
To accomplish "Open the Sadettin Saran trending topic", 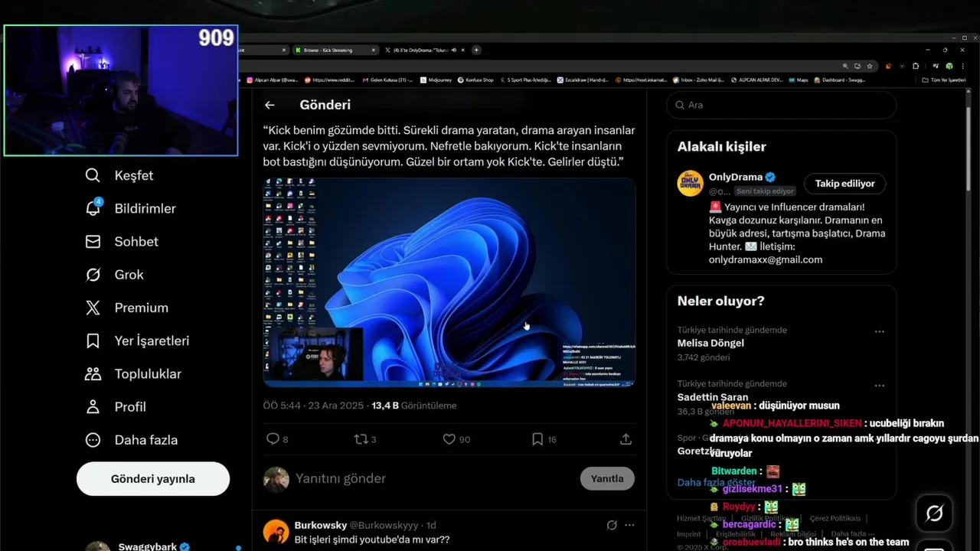I will [x=713, y=396].
